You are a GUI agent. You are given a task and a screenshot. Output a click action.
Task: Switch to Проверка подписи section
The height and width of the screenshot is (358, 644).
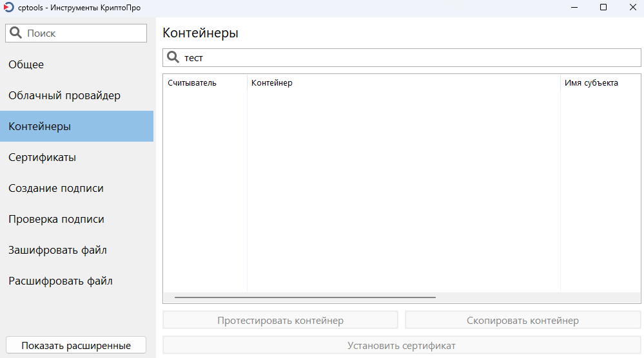[77, 220]
